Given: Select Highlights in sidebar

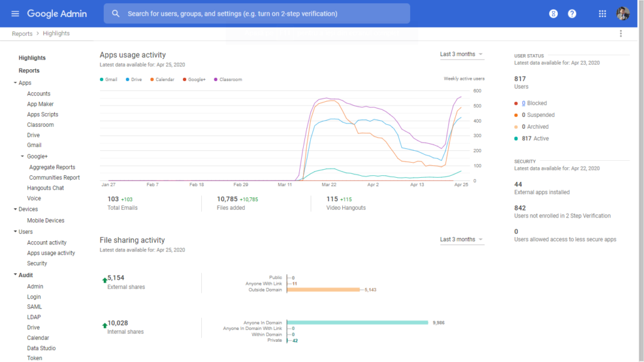Looking at the screenshot, I should pyautogui.click(x=32, y=58).
